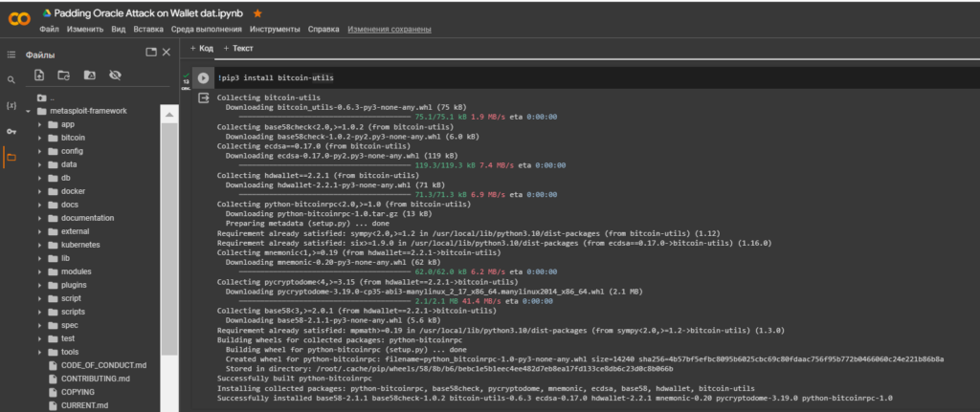
Task: Select the plugins folder
Action: tap(74, 285)
